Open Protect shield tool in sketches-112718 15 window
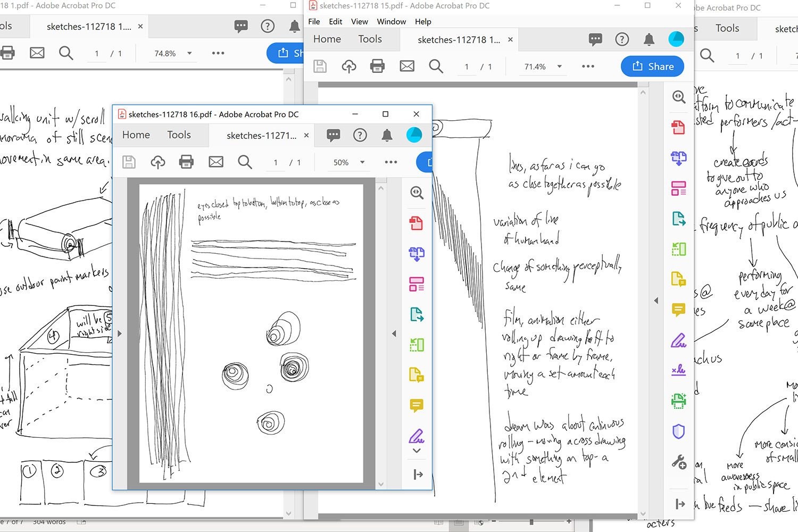 679,431
